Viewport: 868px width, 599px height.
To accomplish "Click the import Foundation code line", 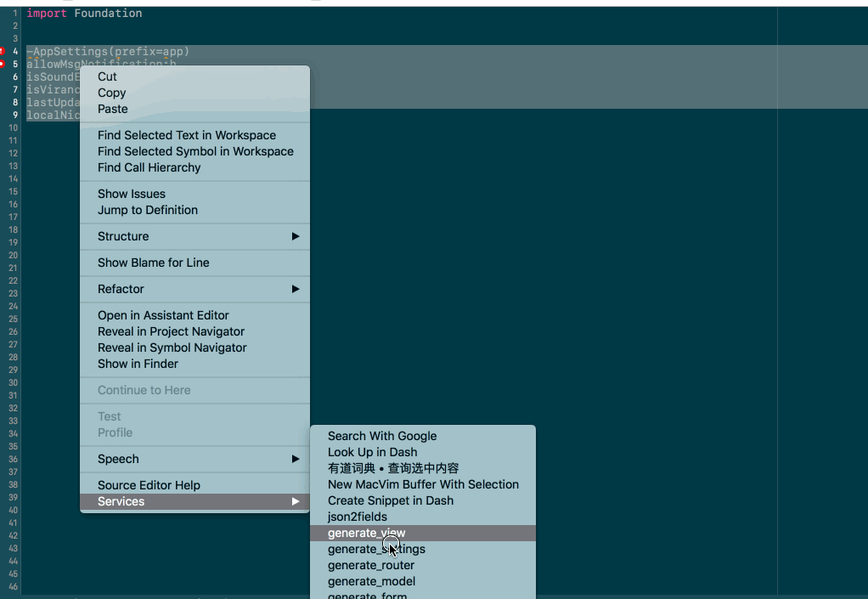I will (84, 13).
